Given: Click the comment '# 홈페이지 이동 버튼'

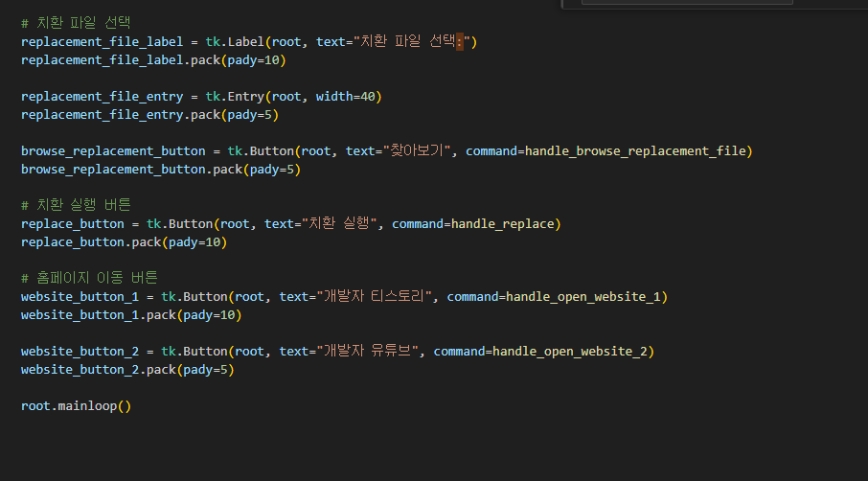Looking at the screenshot, I should tap(90, 277).
